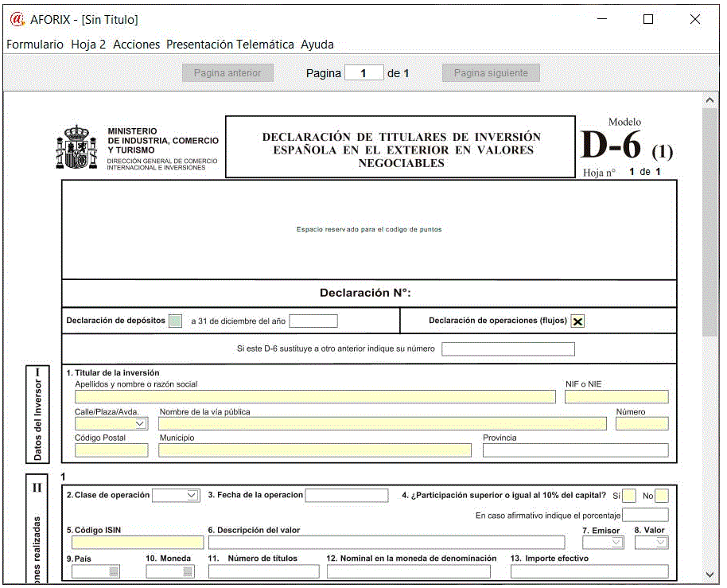Open the Moneda lookup button
This screenshot has height=588, width=727.
(x=188, y=572)
